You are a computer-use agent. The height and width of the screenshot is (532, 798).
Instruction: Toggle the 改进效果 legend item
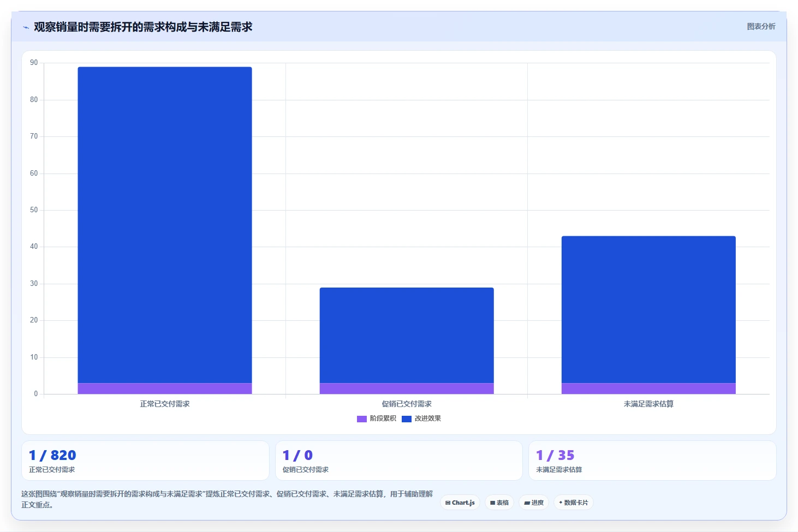(421, 419)
